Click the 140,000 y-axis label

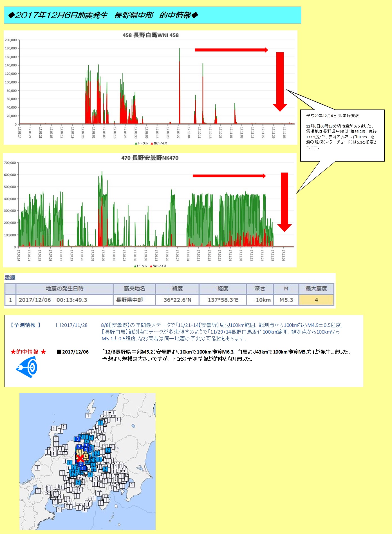tap(11, 65)
